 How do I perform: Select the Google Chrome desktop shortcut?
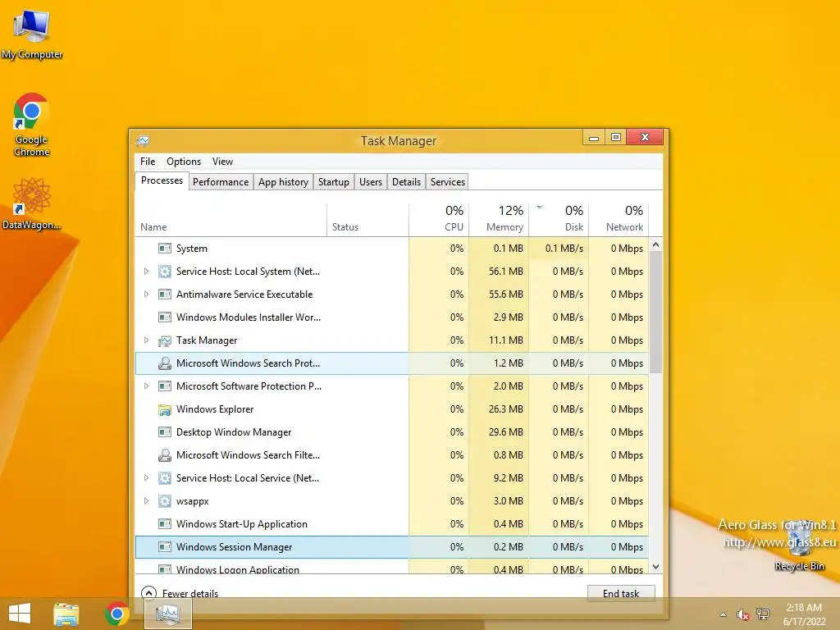point(31,125)
